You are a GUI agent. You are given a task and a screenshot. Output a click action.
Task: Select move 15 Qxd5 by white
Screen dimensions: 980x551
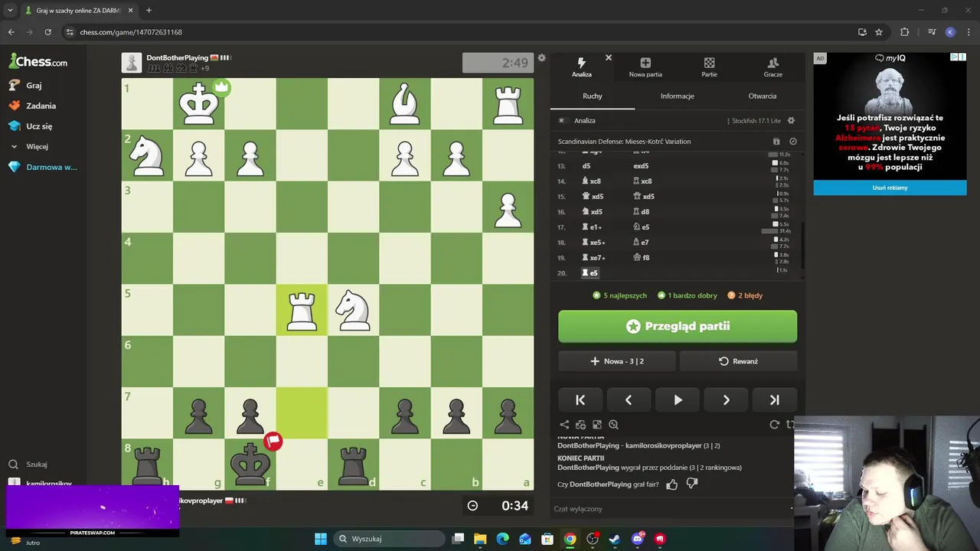[x=593, y=196]
